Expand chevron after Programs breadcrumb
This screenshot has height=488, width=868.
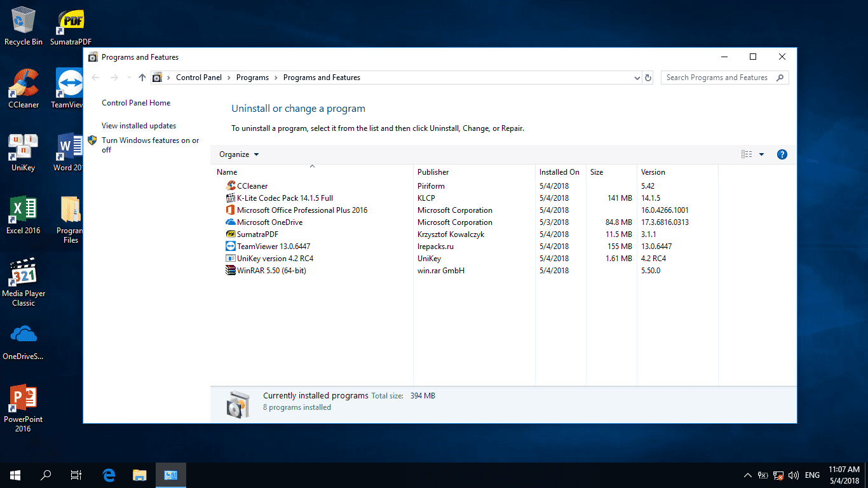[276, 78]
